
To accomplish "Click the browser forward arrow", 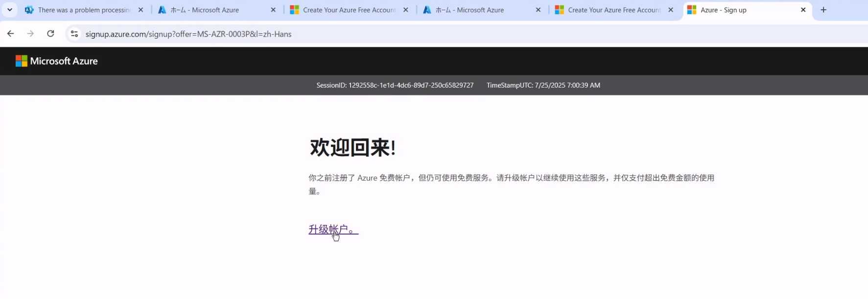I will (x=30, y=34).
